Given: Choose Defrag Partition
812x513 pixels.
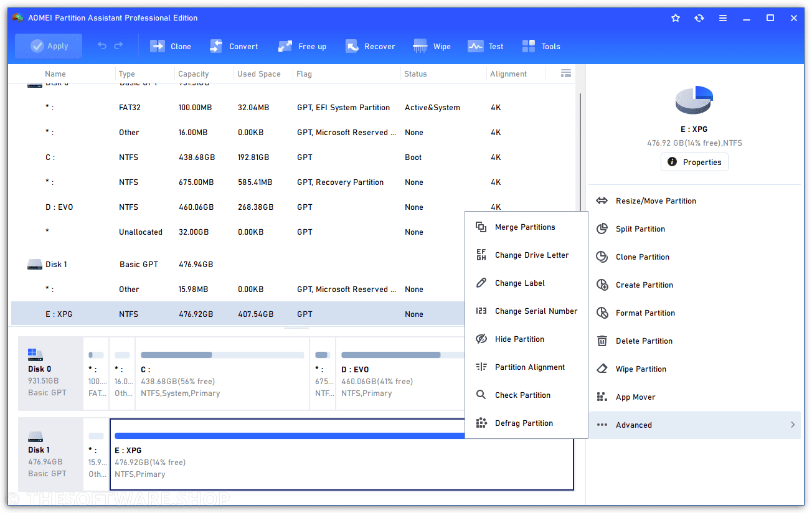Looking at the screenshot, I should 526,423.
